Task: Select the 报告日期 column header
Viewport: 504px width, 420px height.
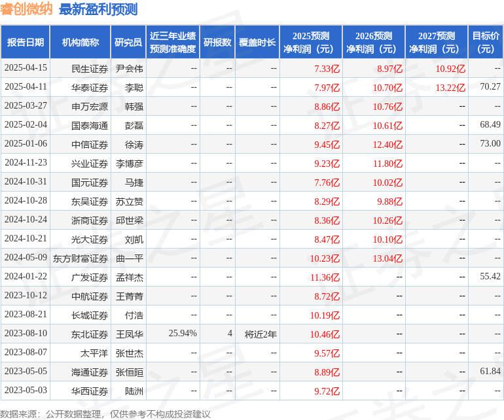Action: point(25,42)
